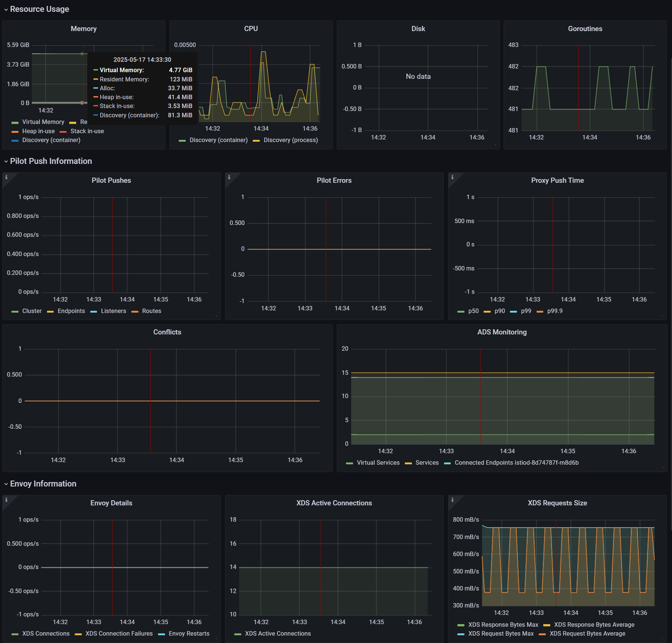Click the Envoy Details panel title

coord(111,503)
